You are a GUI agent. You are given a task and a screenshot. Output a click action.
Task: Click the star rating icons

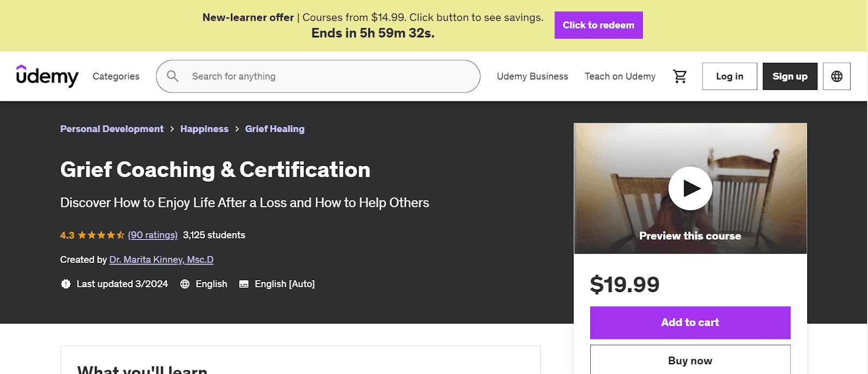tap(101, 235)
